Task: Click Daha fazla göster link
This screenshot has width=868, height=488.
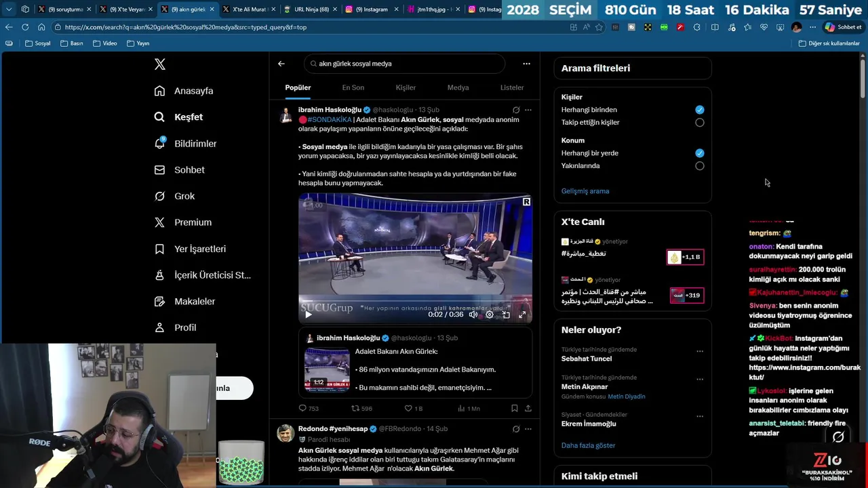Action: tap(588, 446)
